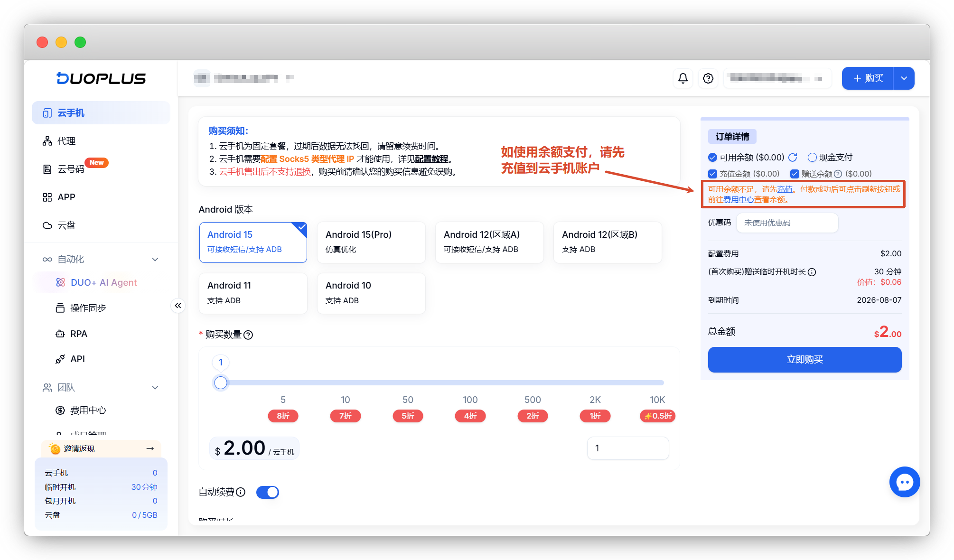Open purchase quantity help icon

[248, 335]
